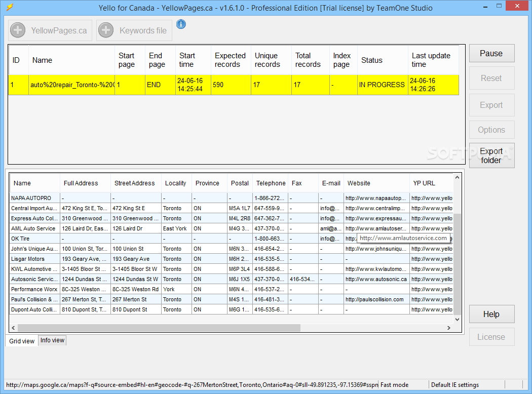This screenshot has width=532, height=394.
Task: Click the horizontal scrollbar left arrow
Action: click(x=13, y=328)
